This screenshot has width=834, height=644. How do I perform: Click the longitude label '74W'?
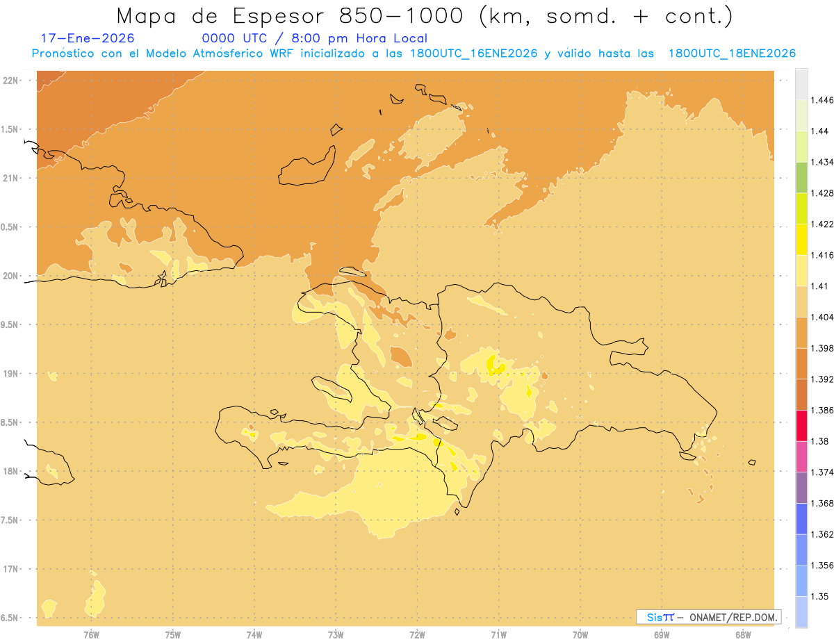tap(254, 635)
